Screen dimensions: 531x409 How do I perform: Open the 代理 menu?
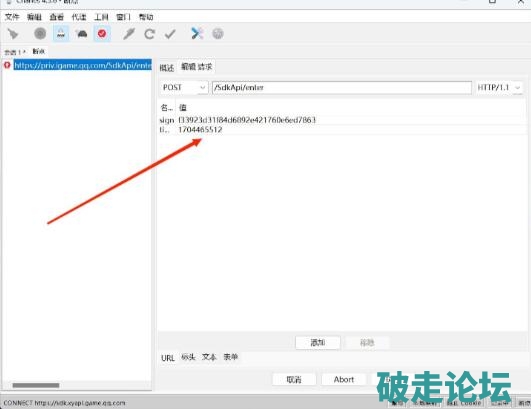(x=79, y=17)
